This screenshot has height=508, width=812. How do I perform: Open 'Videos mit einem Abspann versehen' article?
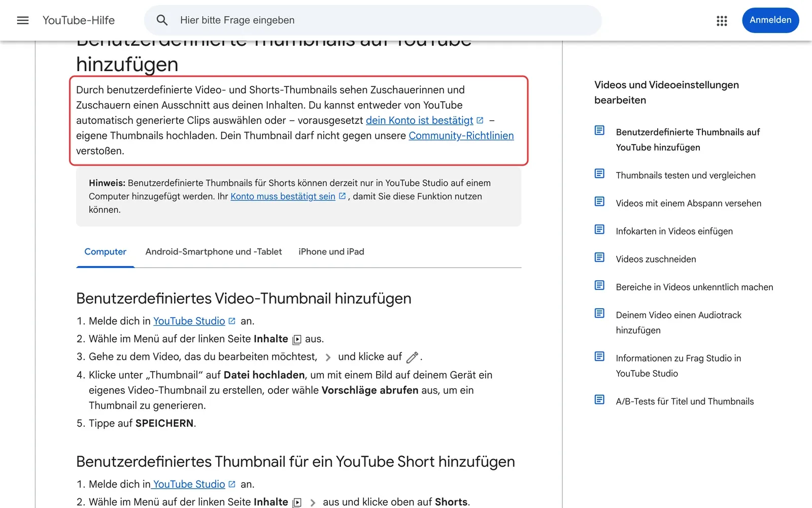(x=689, y=203)
